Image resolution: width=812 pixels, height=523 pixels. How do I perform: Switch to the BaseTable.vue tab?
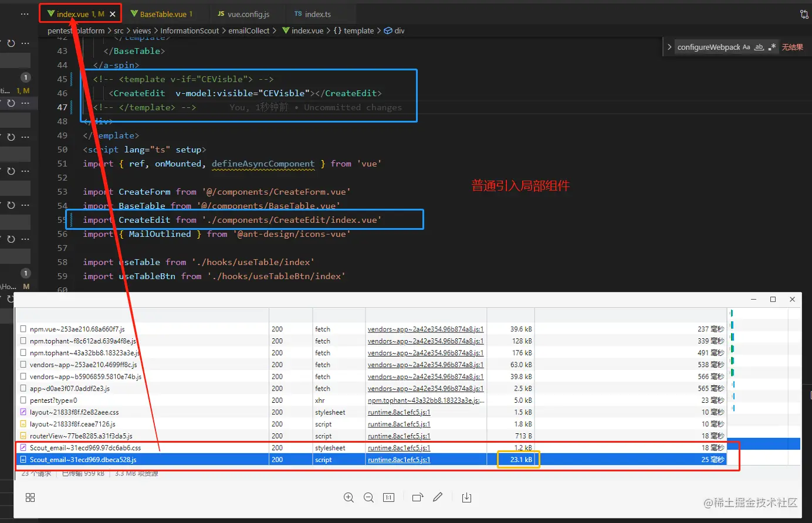(x=161, y=14)
